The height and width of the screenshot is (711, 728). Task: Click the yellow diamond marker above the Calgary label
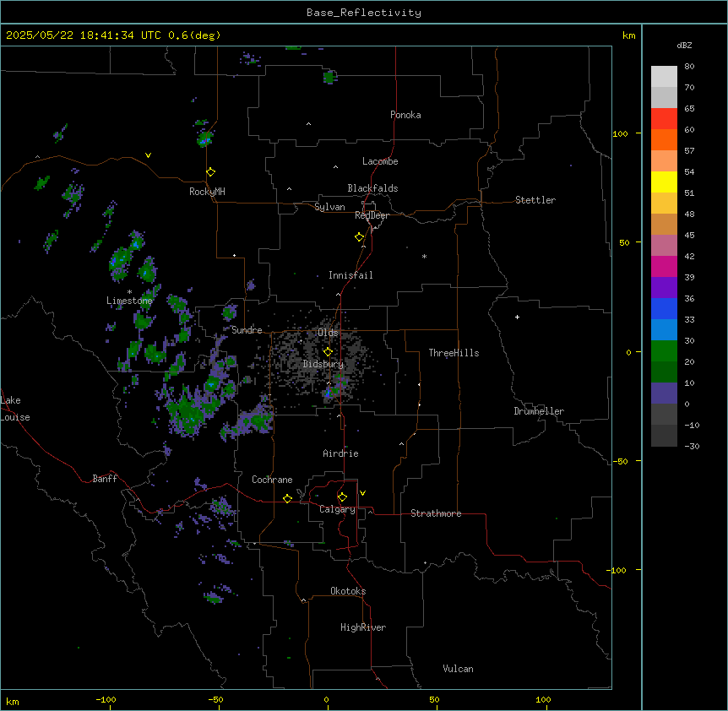pyautogui.click(x=342, y=497)
